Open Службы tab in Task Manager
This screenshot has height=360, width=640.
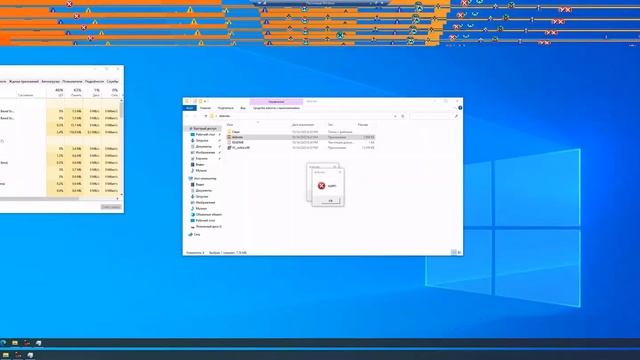tap(112, 82)
